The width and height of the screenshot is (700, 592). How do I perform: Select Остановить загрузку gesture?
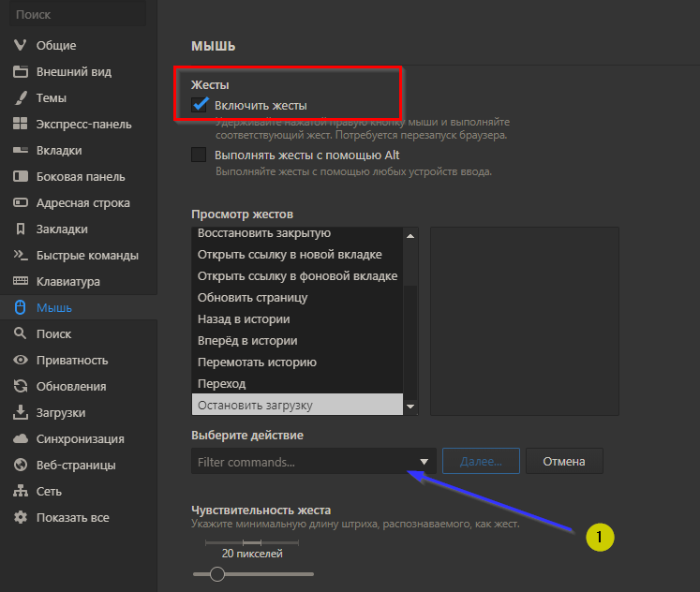(x=297, y=404)
